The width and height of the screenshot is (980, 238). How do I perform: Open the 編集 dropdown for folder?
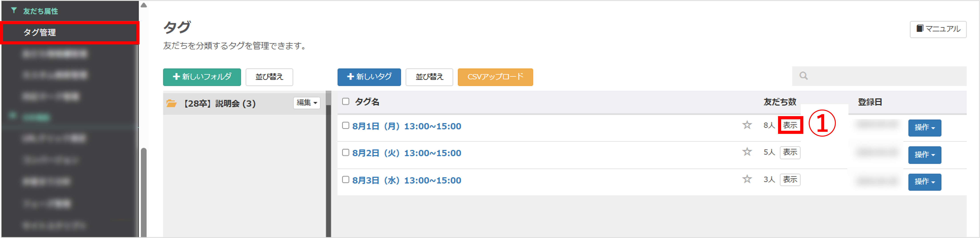click(307, 103)
